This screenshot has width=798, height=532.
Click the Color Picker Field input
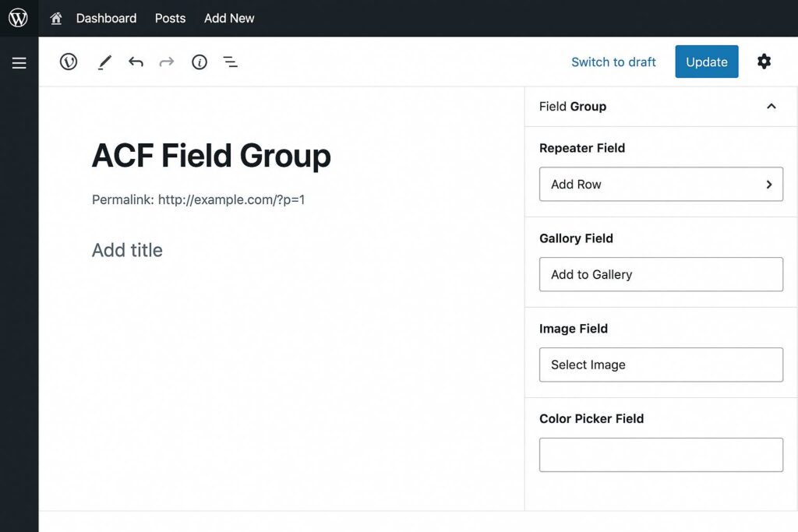point(661,455)
